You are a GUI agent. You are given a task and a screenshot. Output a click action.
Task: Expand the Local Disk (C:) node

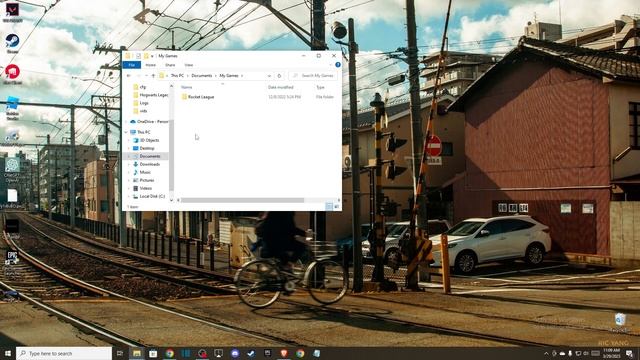(129, 196)
